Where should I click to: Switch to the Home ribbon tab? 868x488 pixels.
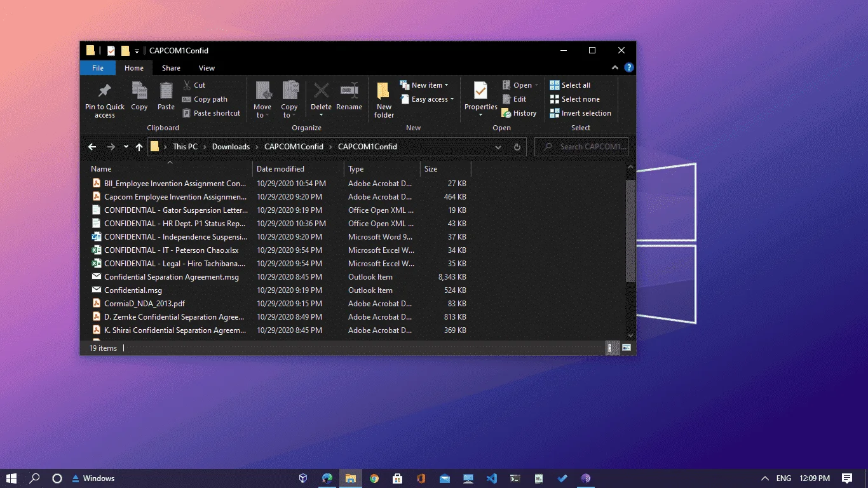coord(134,68)
